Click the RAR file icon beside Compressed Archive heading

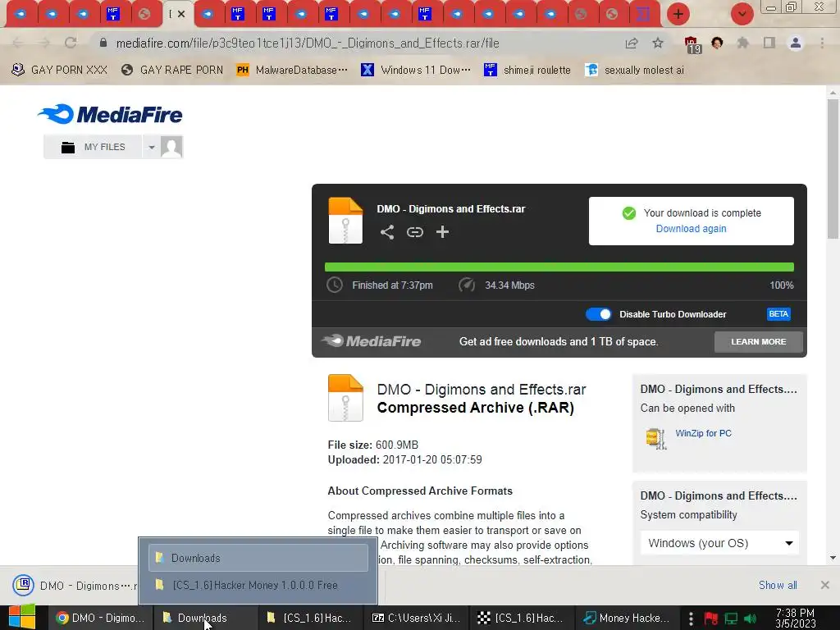pos(345,398)
